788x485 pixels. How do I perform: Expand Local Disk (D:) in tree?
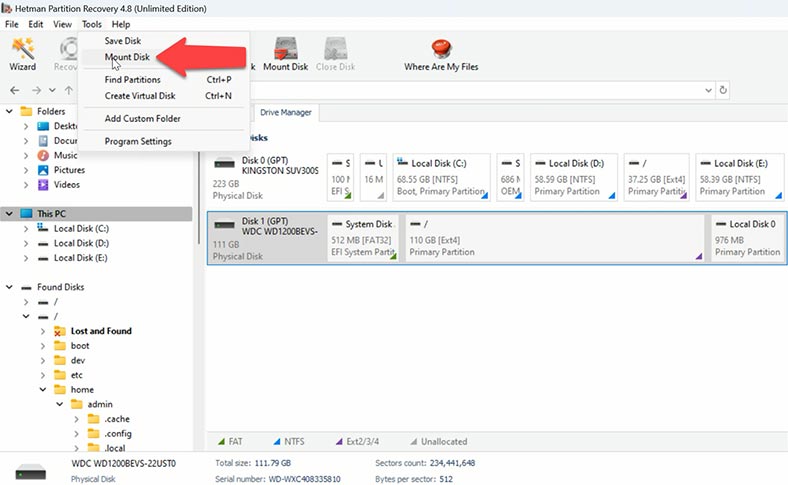pos(26,243)
